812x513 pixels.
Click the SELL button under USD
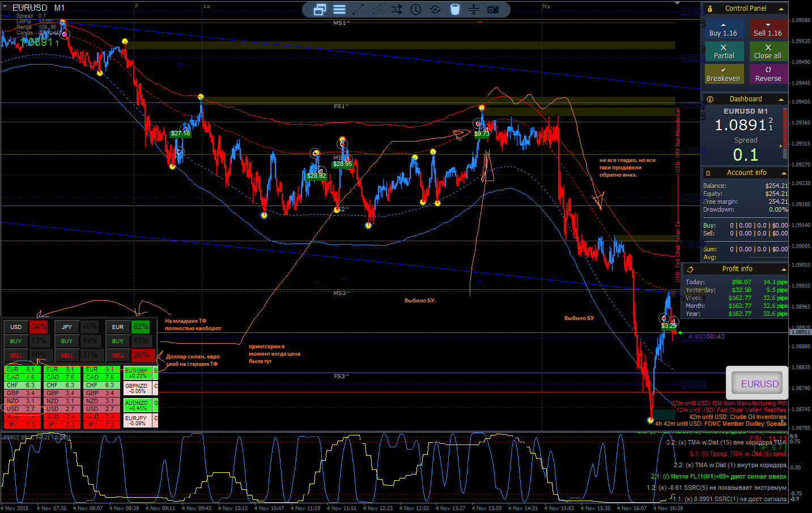point(16,355)
